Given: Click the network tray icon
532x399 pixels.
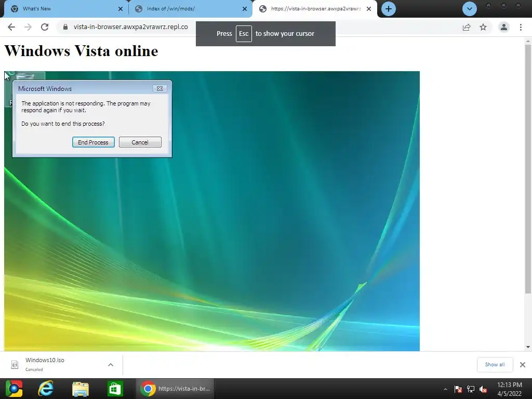Looking at the screenshot, I should coord(471,389).
